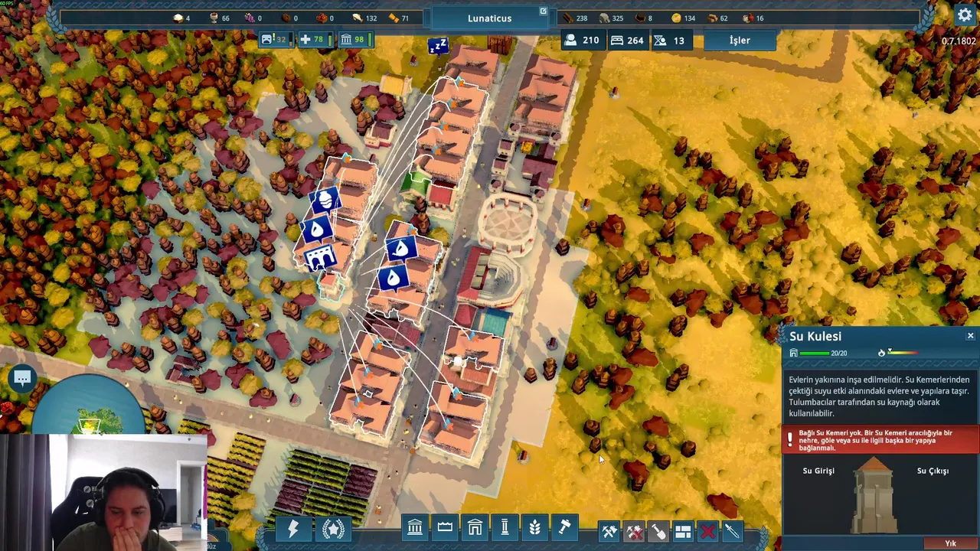Click the green 20/20 durability bar

pos(815,354)
